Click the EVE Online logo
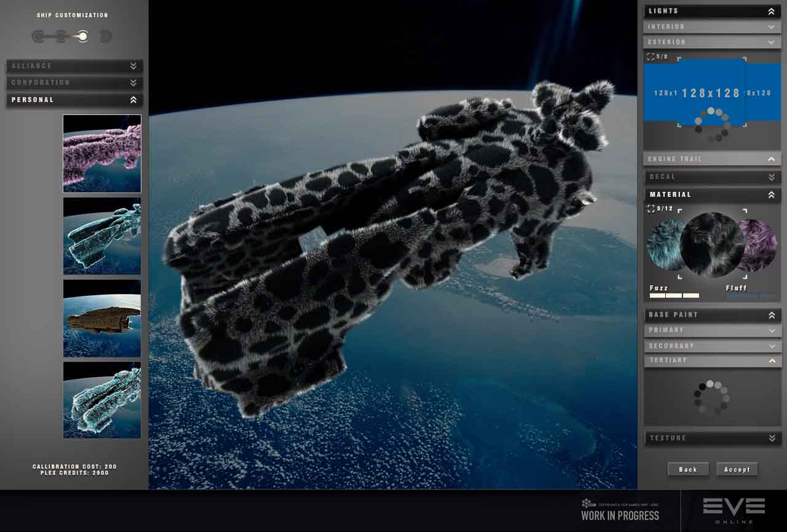The height and width of the screenshot is (532, 787). point(734,510)
